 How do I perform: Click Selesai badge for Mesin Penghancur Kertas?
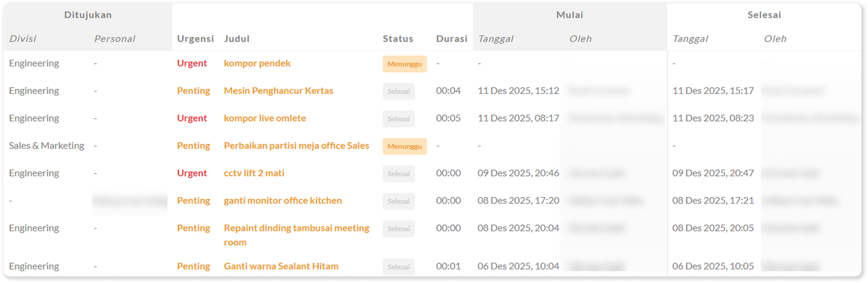click(x=398, y=92)
